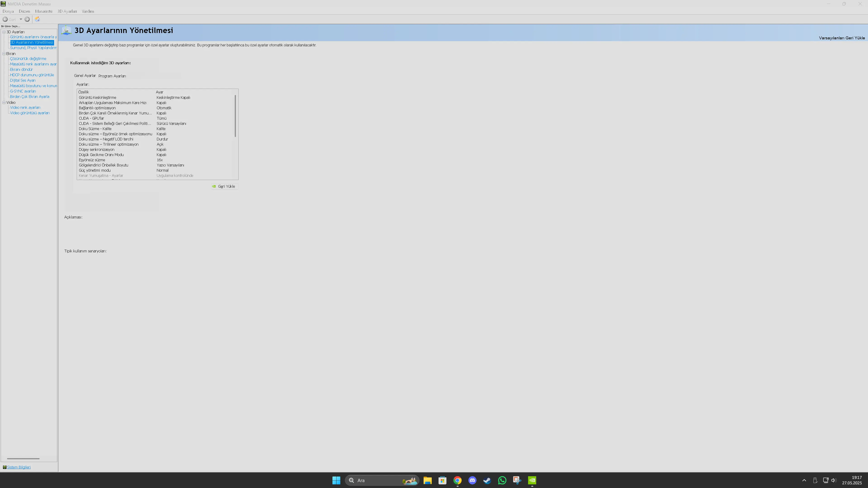Click the NVIDIA taskbar icon
This screenshot has width=868, height=488.
coord(532,480)
